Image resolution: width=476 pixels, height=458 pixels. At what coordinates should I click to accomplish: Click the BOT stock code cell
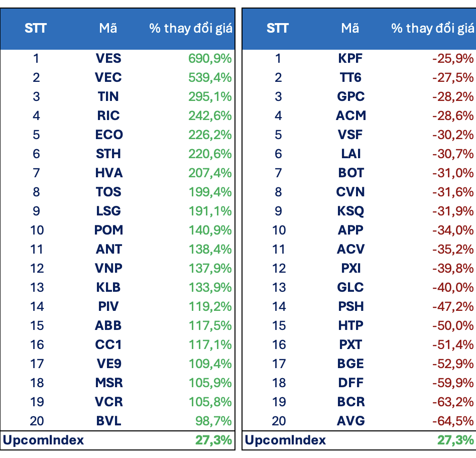coord(350,173)
